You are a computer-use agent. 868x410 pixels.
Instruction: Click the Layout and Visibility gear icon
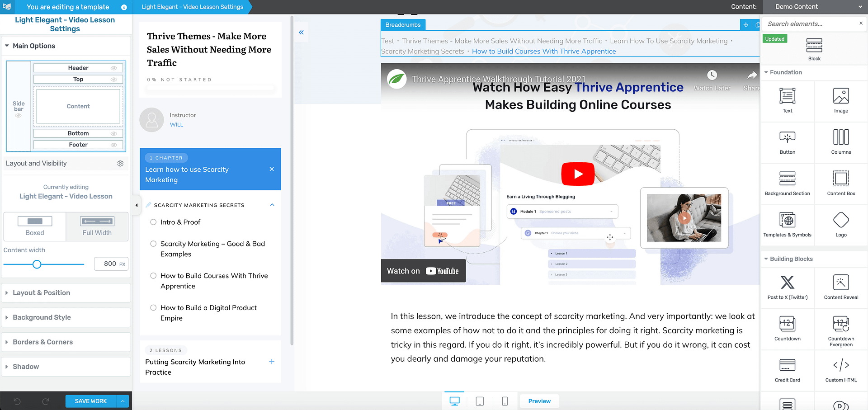(x=120, y=163)
